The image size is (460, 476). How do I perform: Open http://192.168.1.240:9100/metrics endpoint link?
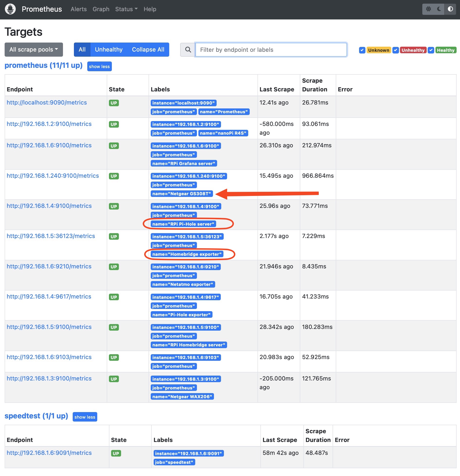coord(53,176)
